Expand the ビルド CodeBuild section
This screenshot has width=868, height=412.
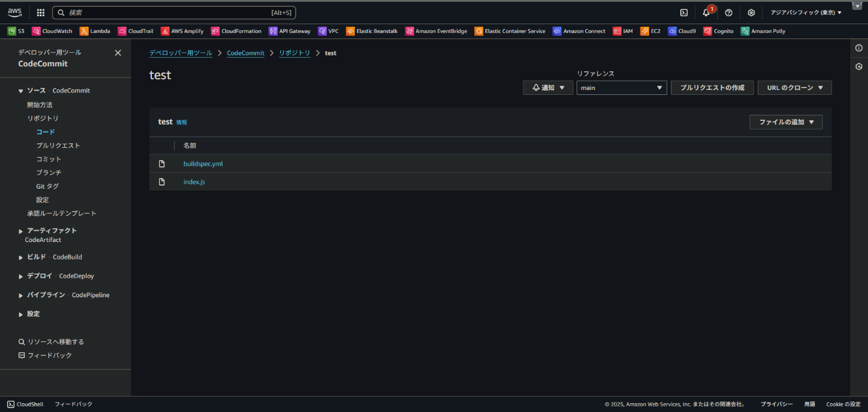point(21,257)
